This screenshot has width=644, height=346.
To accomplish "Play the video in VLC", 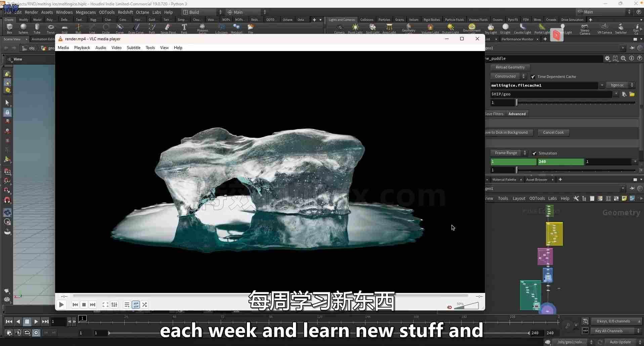I will point(61,305).
